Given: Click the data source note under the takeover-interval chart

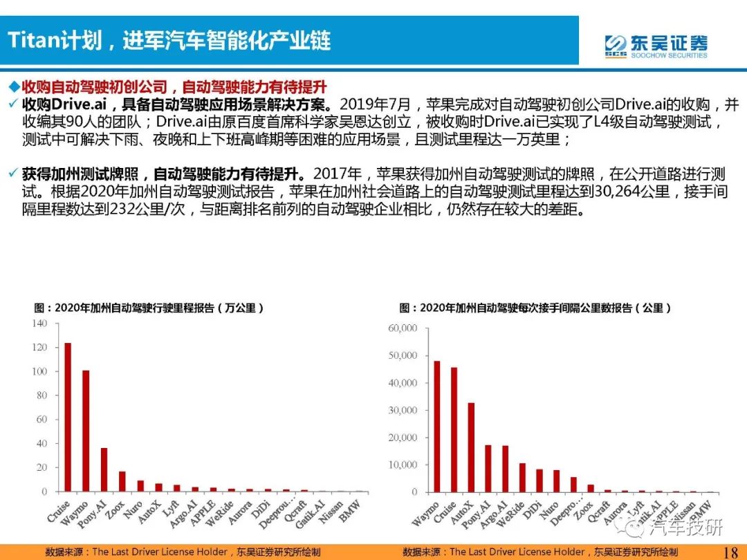Looking at the screenshot, I should [x=540, y=552].
